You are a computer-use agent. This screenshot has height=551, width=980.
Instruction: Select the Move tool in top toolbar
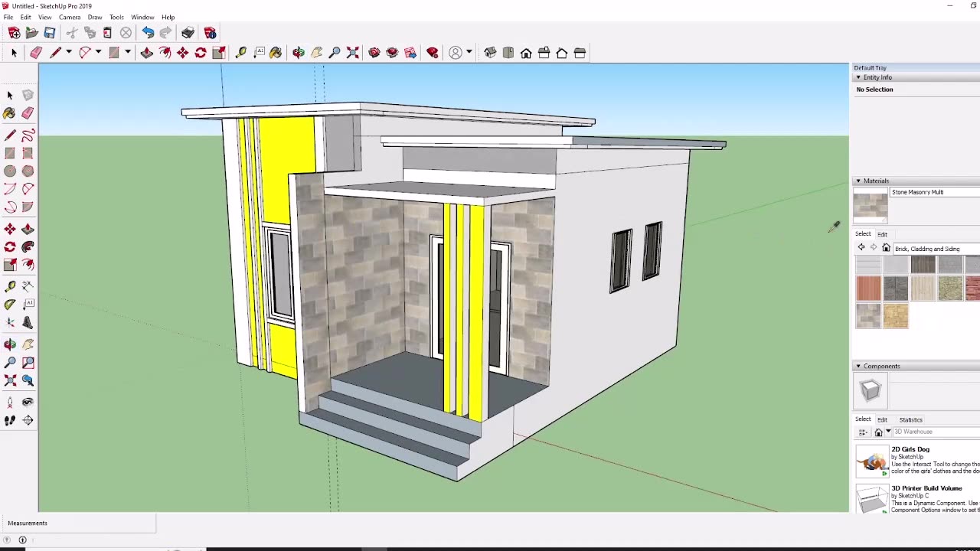click(x=182, y=53)
